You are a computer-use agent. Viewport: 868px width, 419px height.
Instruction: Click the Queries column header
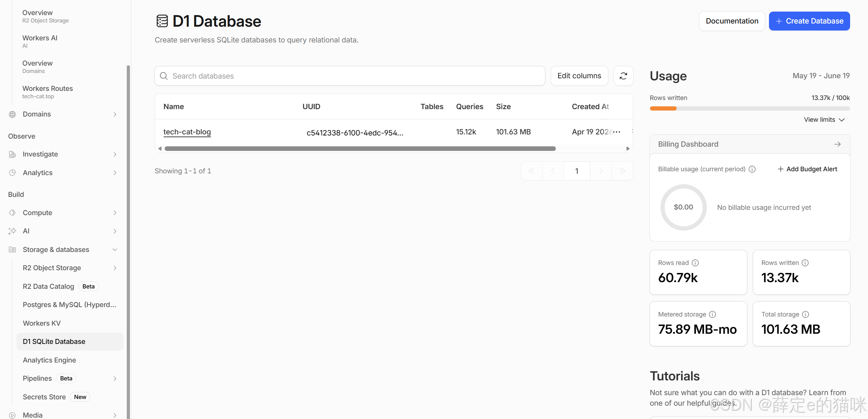coord(470,107)
